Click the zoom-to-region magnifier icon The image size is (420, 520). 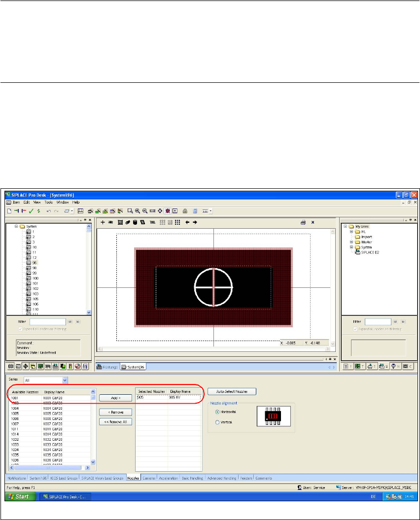(130, 211)
